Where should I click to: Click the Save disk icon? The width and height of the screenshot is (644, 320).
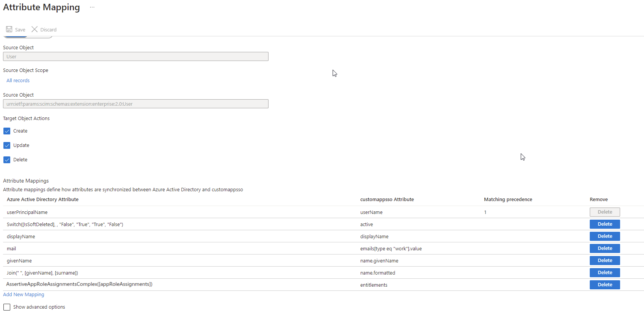click(9, 30)
